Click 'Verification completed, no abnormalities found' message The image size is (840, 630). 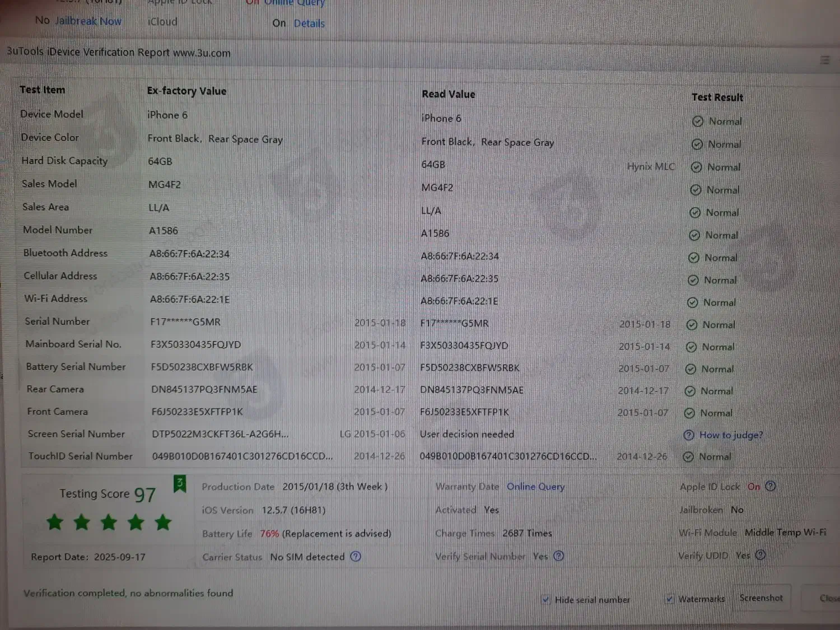click(128, 593)
